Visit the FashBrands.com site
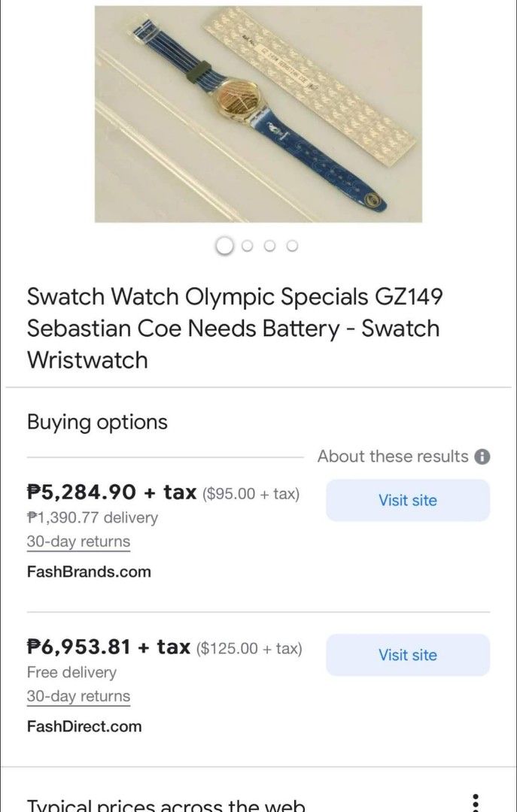The image size is (517, 812). [x=407, y=500]
